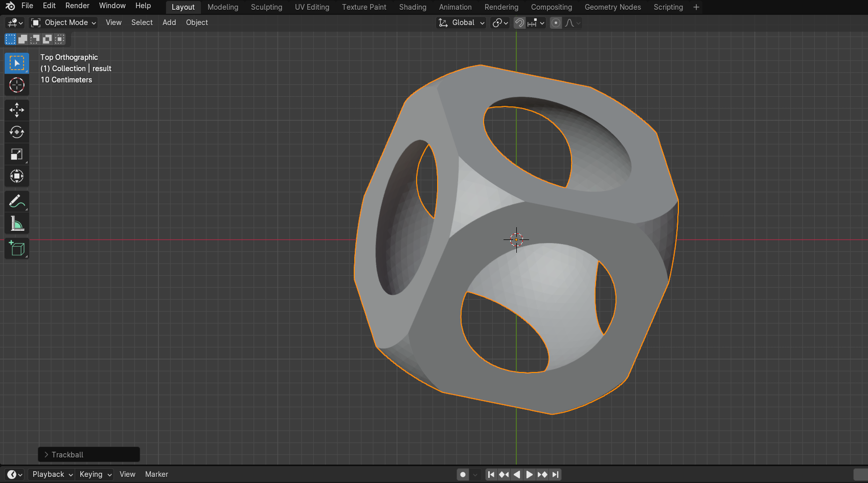
Task: Select the Move tool
Action: 17,110
